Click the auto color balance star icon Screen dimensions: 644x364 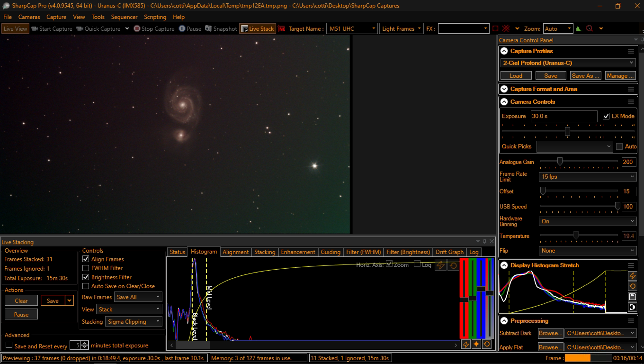pyautogui.click(x=476, y=345)
